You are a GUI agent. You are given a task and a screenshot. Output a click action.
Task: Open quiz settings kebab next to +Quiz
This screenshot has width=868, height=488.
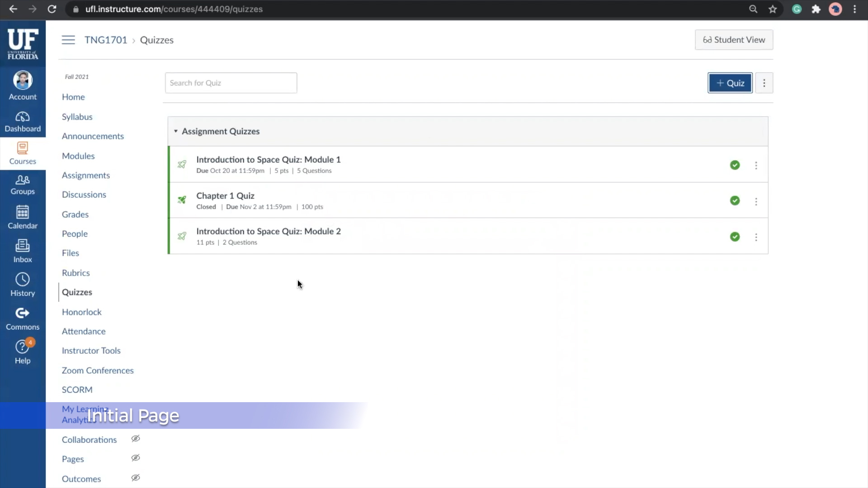click(x=764, y=83)
